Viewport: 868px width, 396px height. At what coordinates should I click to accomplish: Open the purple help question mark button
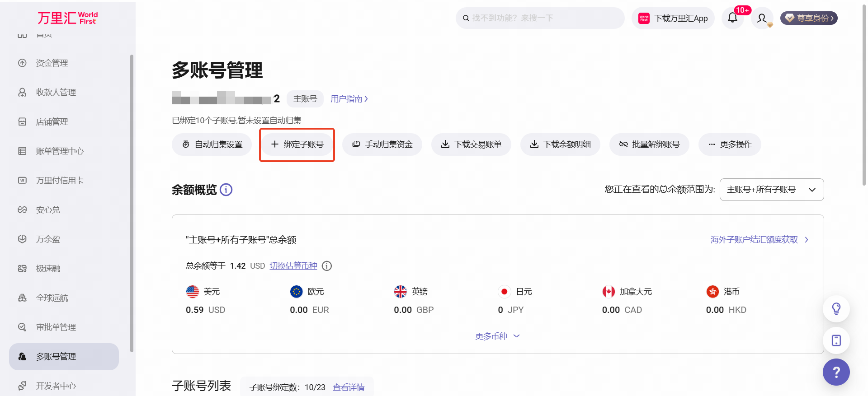pos(836,372)
